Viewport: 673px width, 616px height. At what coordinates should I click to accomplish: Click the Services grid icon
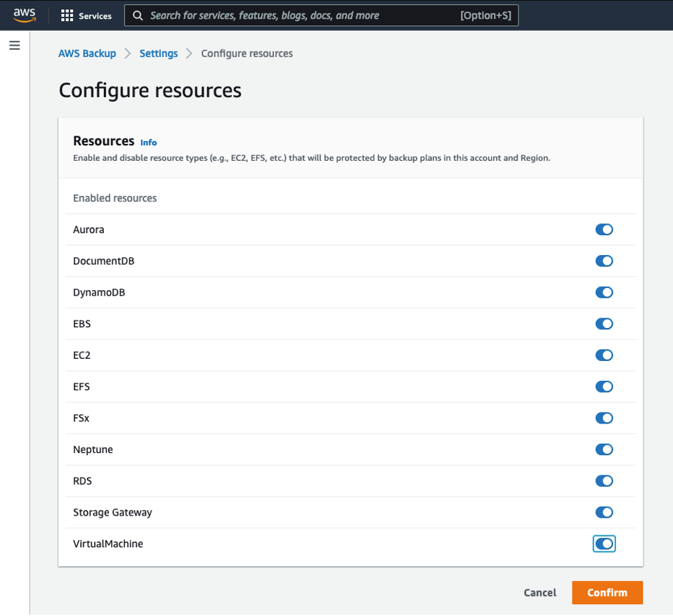(66, 15)
